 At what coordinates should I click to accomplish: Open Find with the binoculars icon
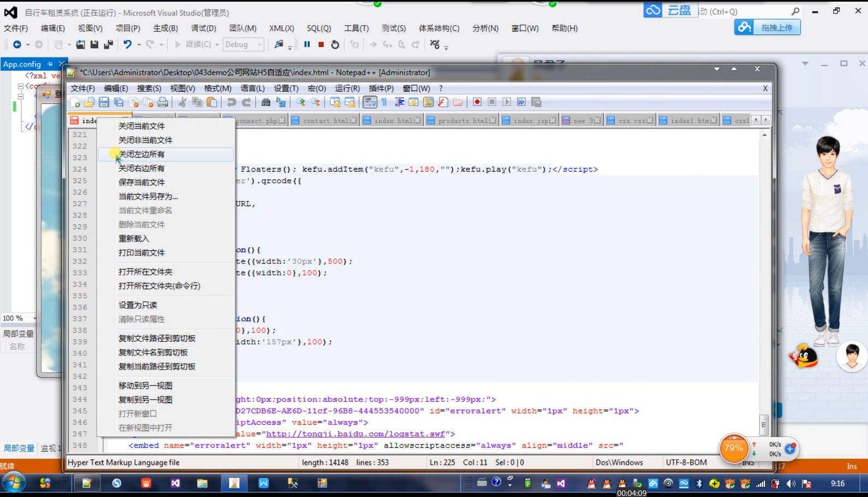(x=266, y=102)
